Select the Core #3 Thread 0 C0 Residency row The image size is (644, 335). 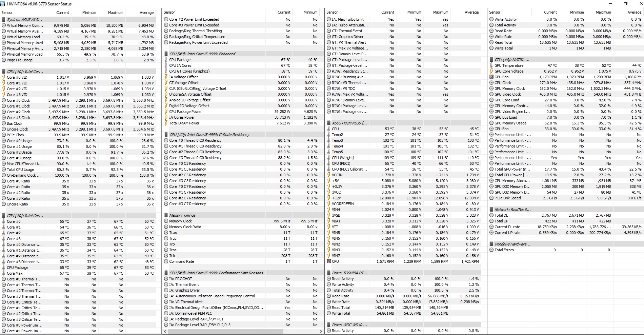click(242, 158)
